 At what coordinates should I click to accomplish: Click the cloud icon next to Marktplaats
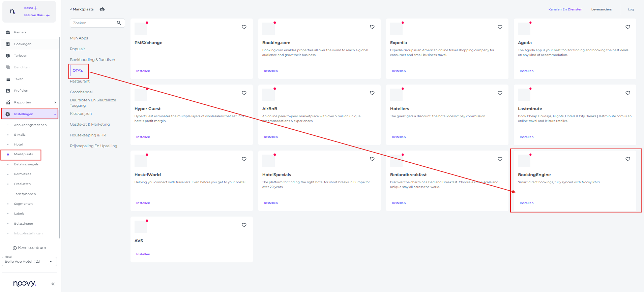[x=102, y=9]
